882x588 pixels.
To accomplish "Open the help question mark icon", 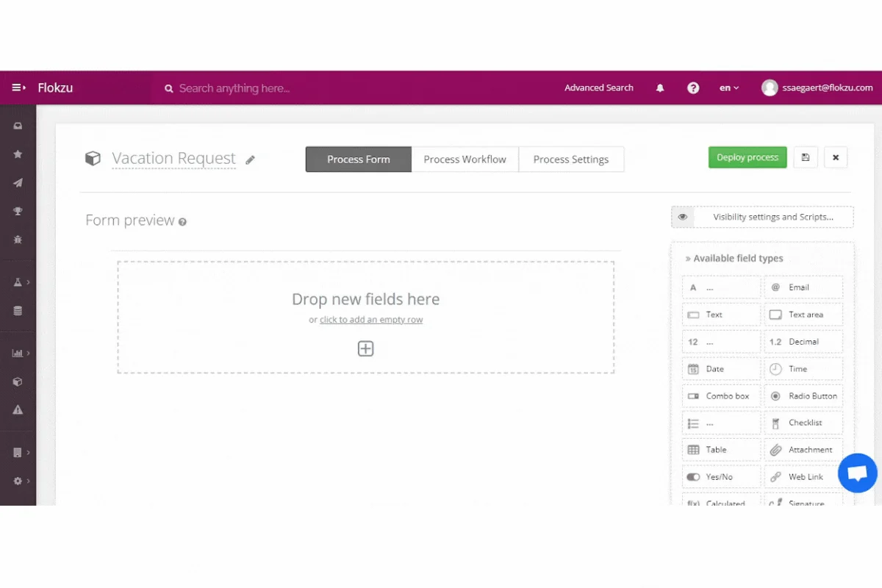I will [693, 88].
